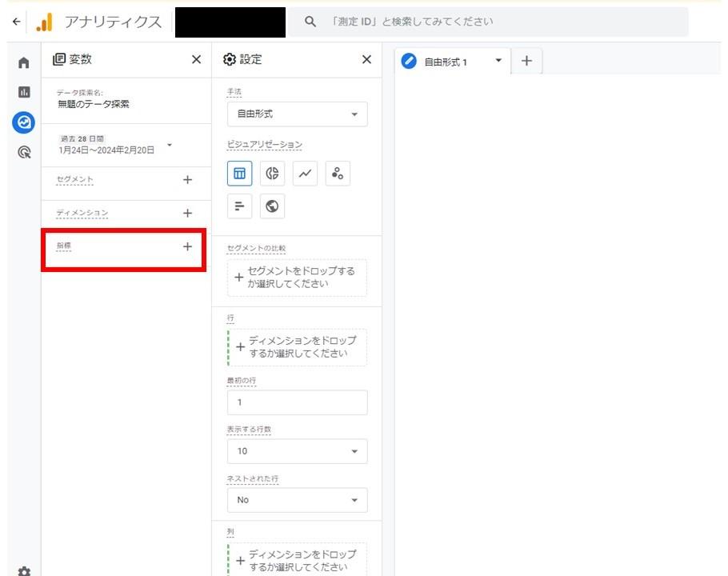Click the ディメンション label in 変数
Viewport: 728px width, 576px height.
coord(82,213)
